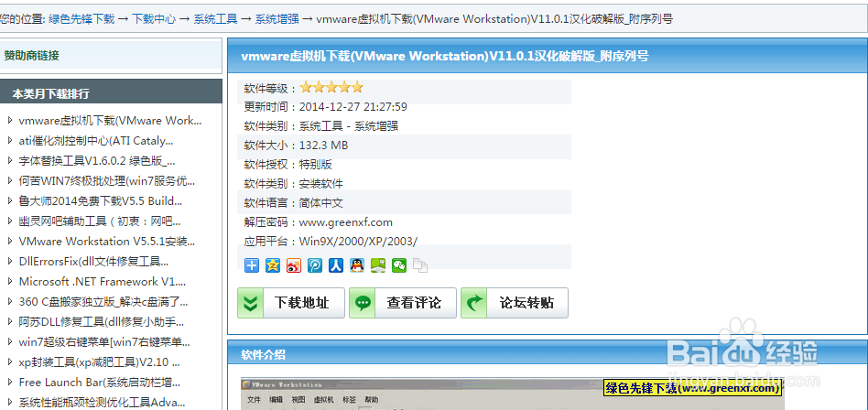Image resolution: width=868 pixels, height=410 pixels.
Task: Open 系统性能瓶颈检测优化工具Adva entry
Action: point(102,402)
